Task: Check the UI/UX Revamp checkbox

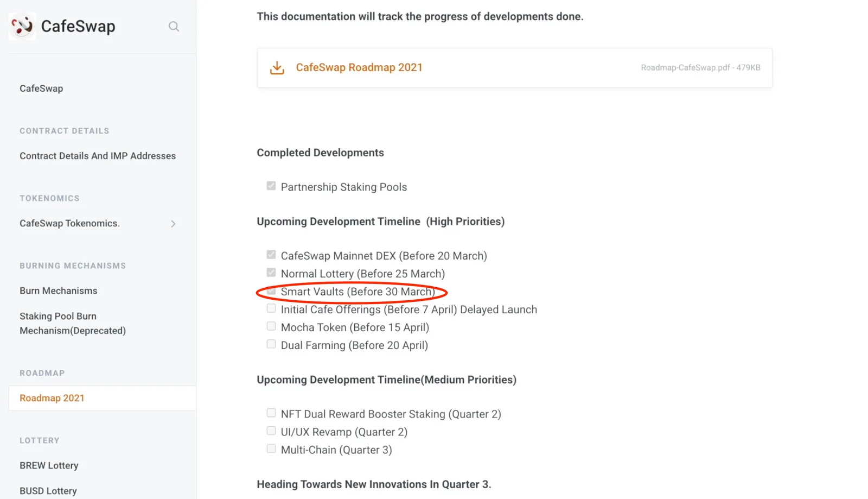Action: 271,431
